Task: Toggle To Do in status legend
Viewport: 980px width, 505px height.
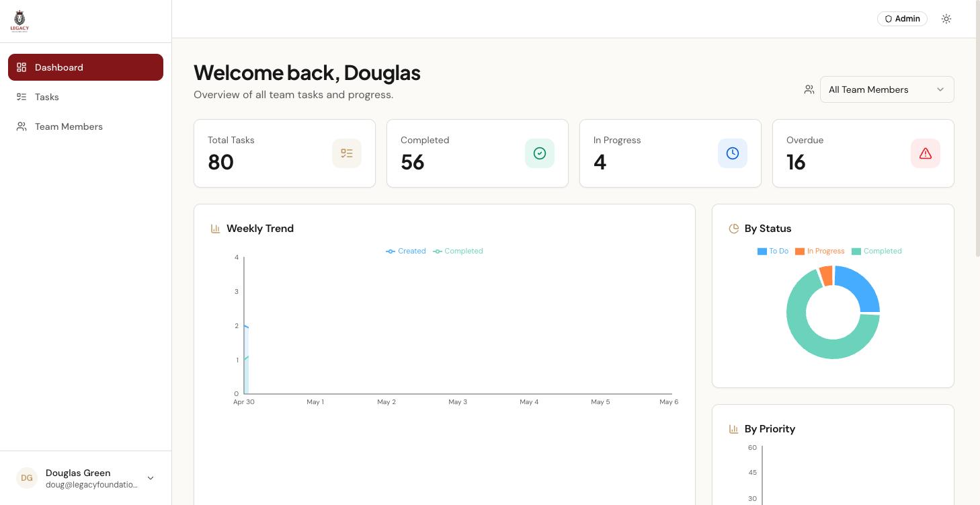Action: pos(772,251)
